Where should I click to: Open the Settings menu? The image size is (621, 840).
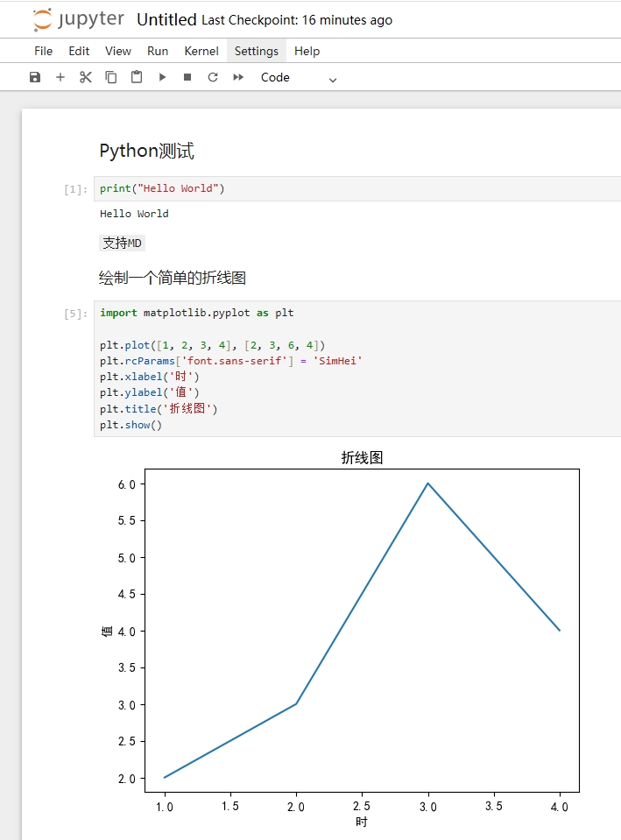tap(257, 51)
